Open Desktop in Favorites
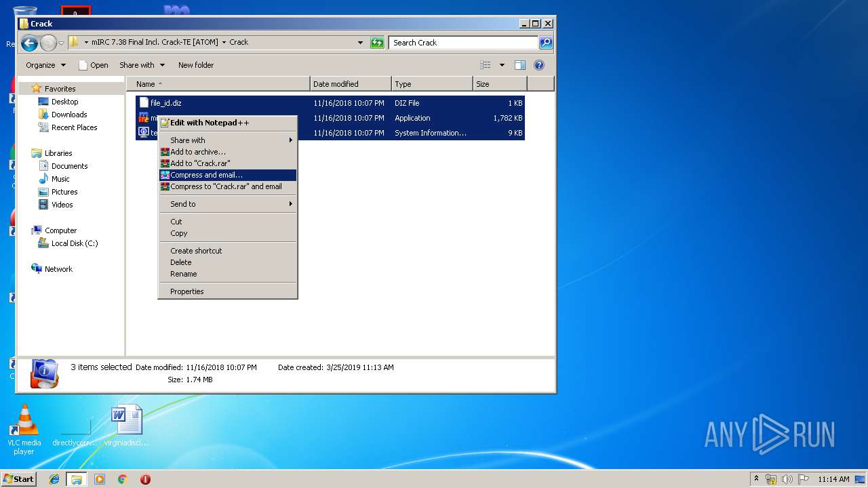868x488 pixels. point(64,102)
